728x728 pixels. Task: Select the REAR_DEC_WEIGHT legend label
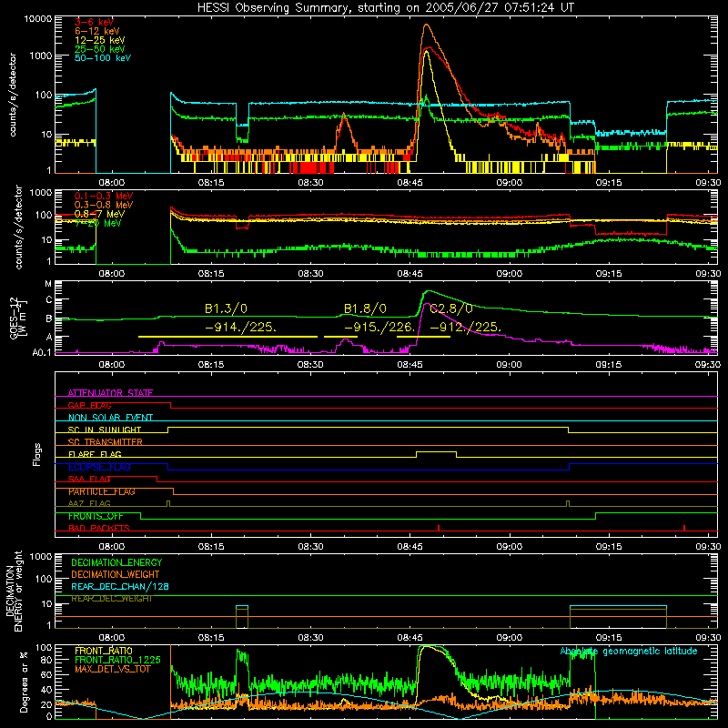coord(111,599)
